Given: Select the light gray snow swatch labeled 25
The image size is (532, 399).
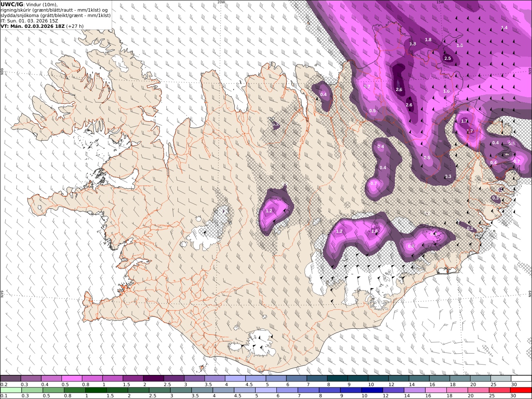Looking at the screenshot, I should 501,378.
